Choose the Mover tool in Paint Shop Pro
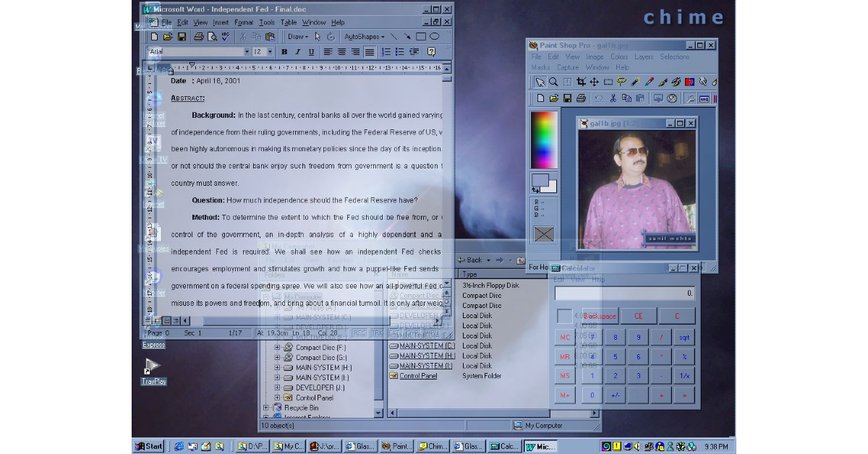 pyautogui.click(x=594, y=82)
